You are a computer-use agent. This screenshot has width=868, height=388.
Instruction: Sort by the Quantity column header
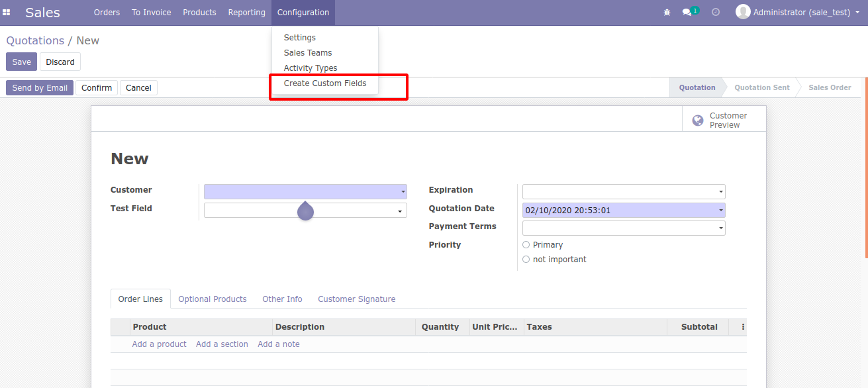pos(442,327)
